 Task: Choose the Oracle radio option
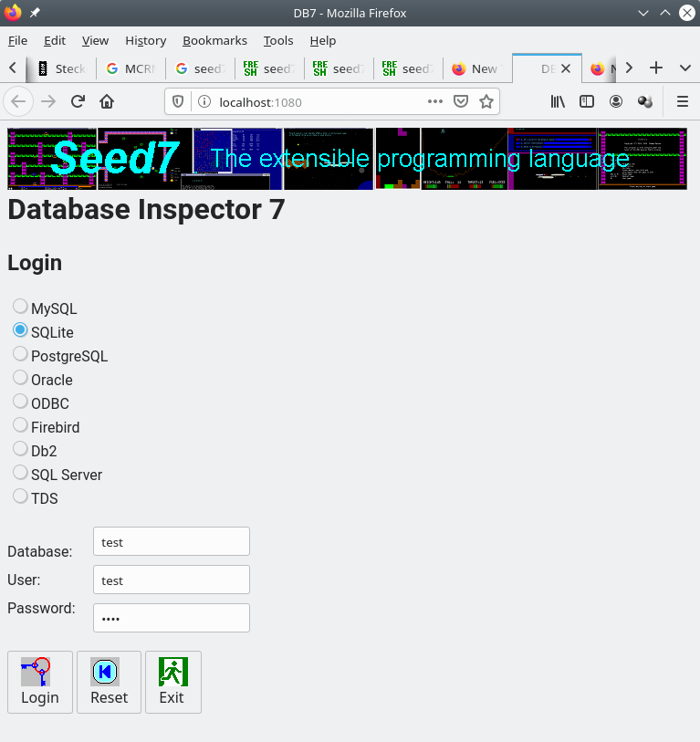pos(20,377)
